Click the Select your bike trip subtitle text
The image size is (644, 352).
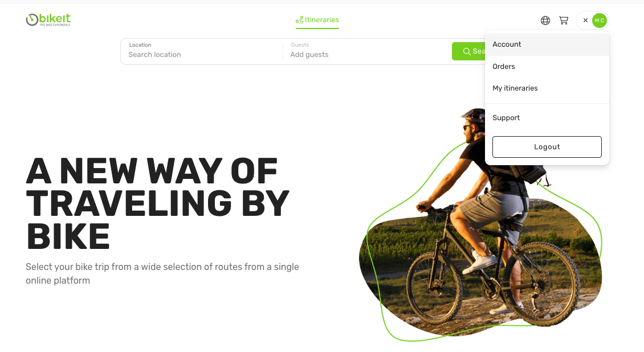point(162,273)
